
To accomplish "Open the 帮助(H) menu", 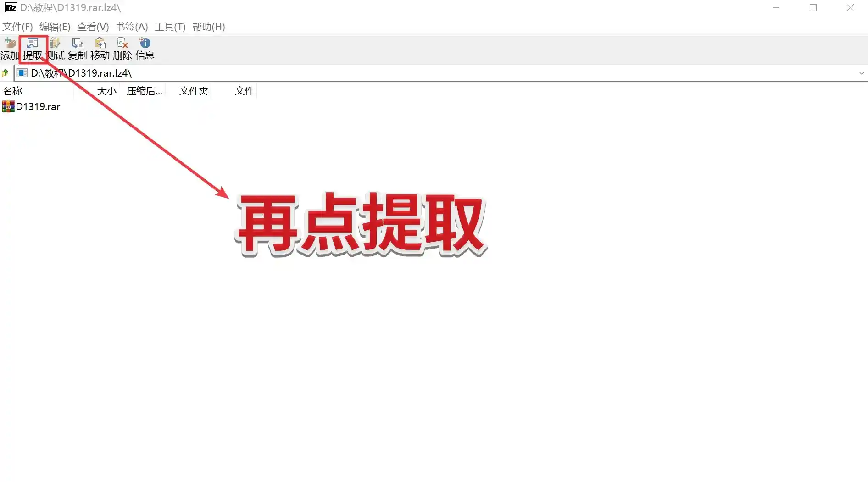I will [209, 27].
